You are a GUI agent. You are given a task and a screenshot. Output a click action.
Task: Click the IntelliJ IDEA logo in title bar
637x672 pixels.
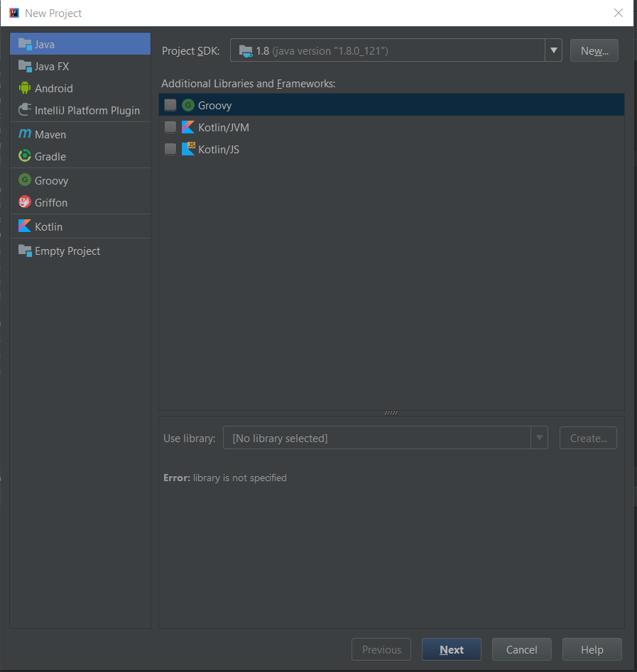(x=14, y=13)
